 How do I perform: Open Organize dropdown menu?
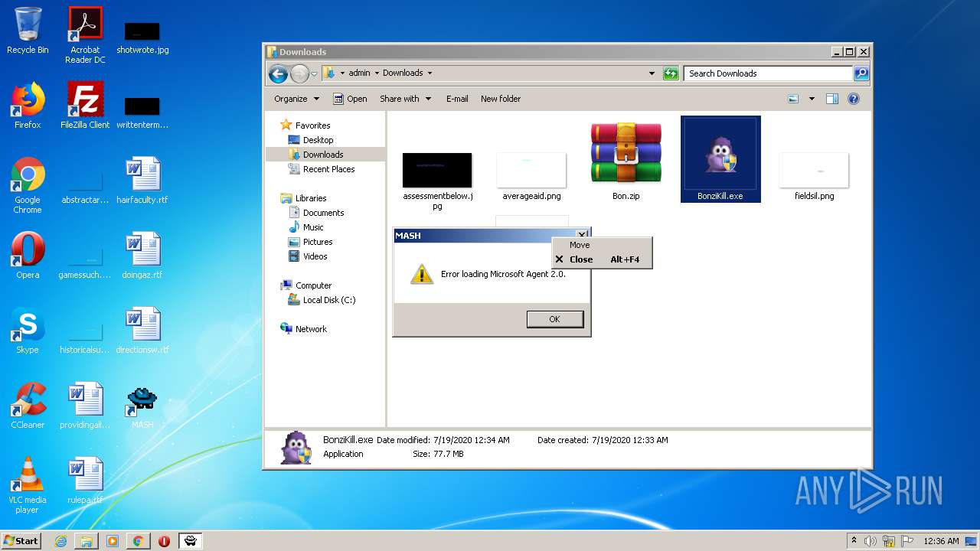296,99
